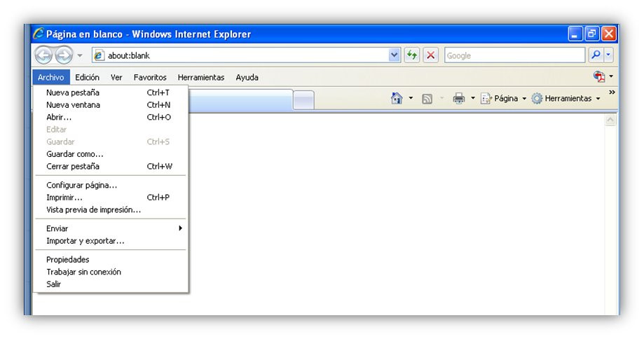Click the green Refresh arrows icon
The width and height of the screenshot is (644, 339).
[x=411, y=55]
